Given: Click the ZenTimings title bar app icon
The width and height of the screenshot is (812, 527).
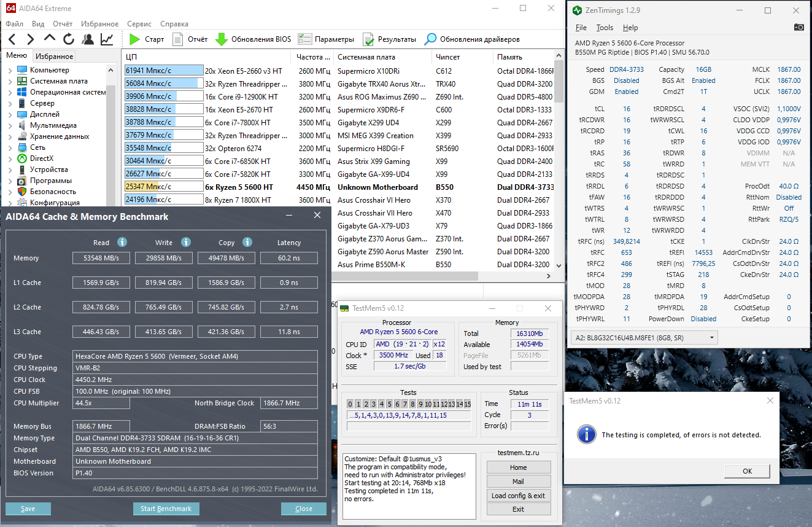Looking at the screenshot, I should pos(578,10).
